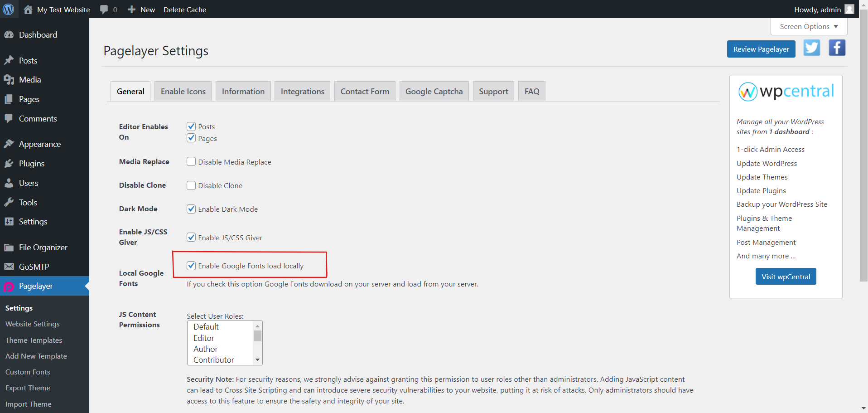Open GoSMTP via the envelope icon
Screen dimensions: 868x413
[10, 267]
